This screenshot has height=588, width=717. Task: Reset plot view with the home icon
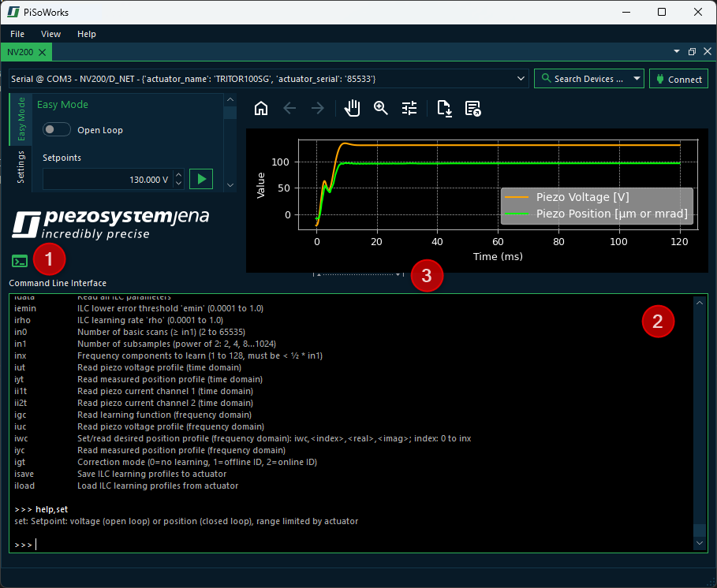tap(261, 109)
